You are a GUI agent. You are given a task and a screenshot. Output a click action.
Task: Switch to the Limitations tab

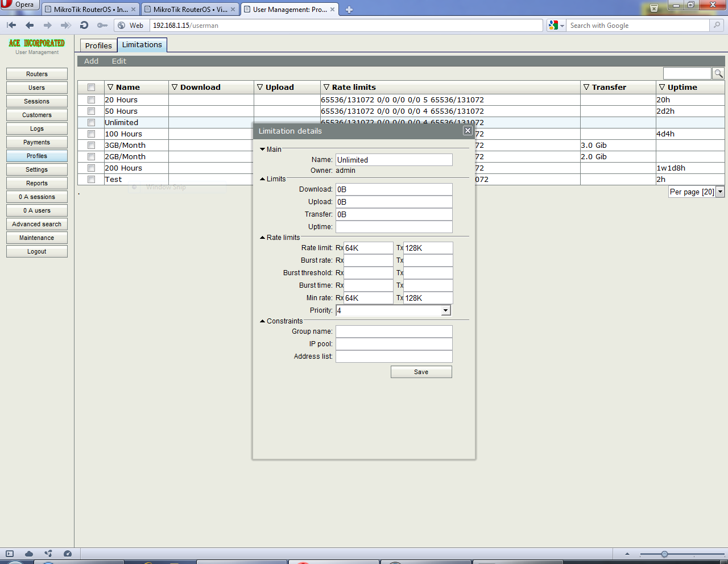click(x=142, y=45)
